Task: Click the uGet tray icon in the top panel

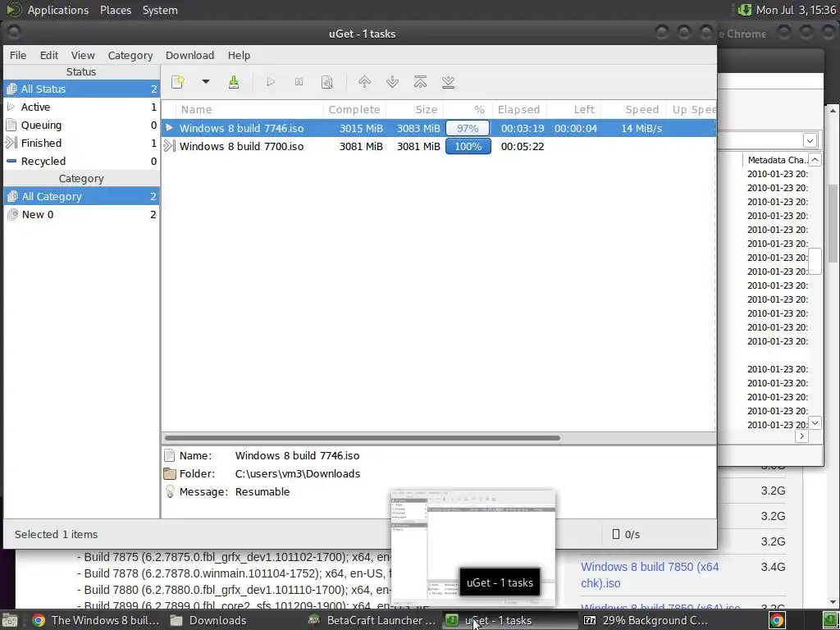Action: pos(744,10)
